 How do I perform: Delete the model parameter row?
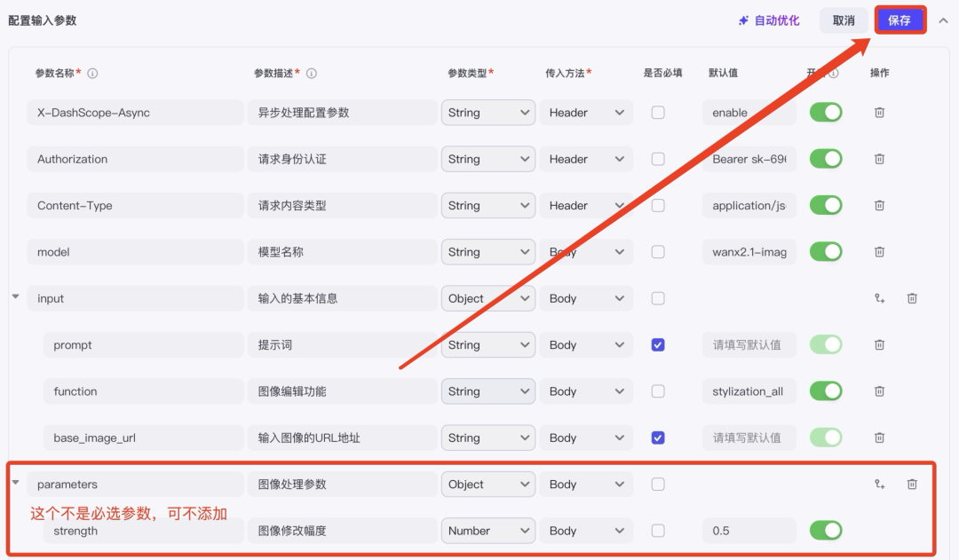[x=879, y=252]
